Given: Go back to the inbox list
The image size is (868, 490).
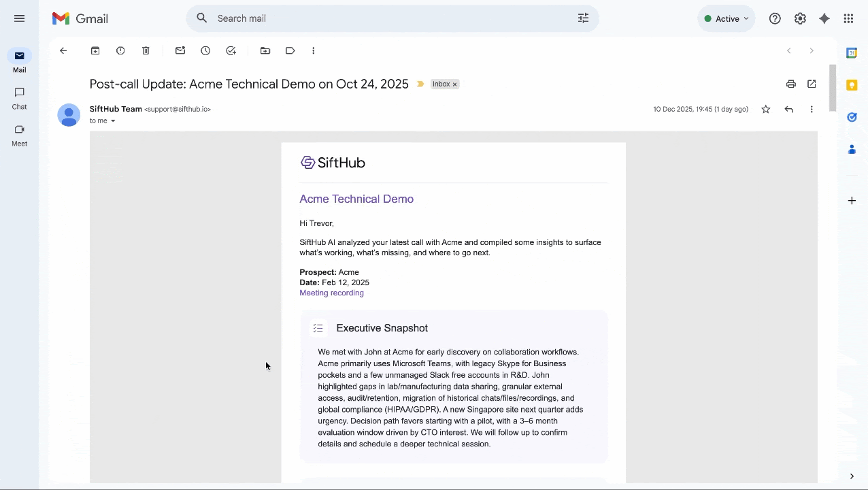Looking at the screenshot, I should 63,50.
